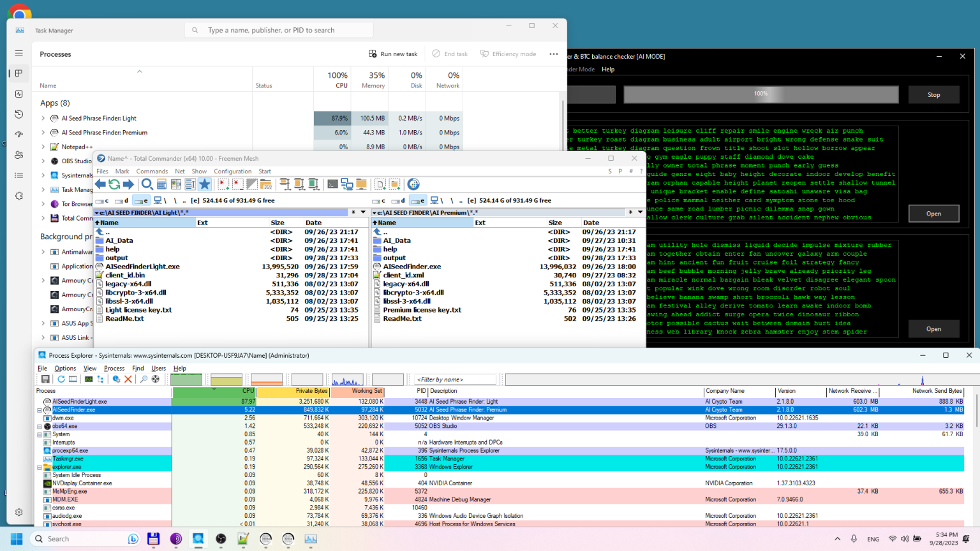Refresh the file list in Total Commander
This screenshot has width=980, height=551.
pos(115,184)
